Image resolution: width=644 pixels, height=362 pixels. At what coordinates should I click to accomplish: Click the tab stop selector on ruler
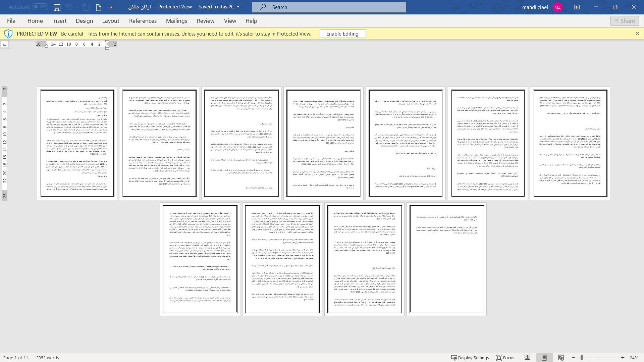click(x=5, y=45)
